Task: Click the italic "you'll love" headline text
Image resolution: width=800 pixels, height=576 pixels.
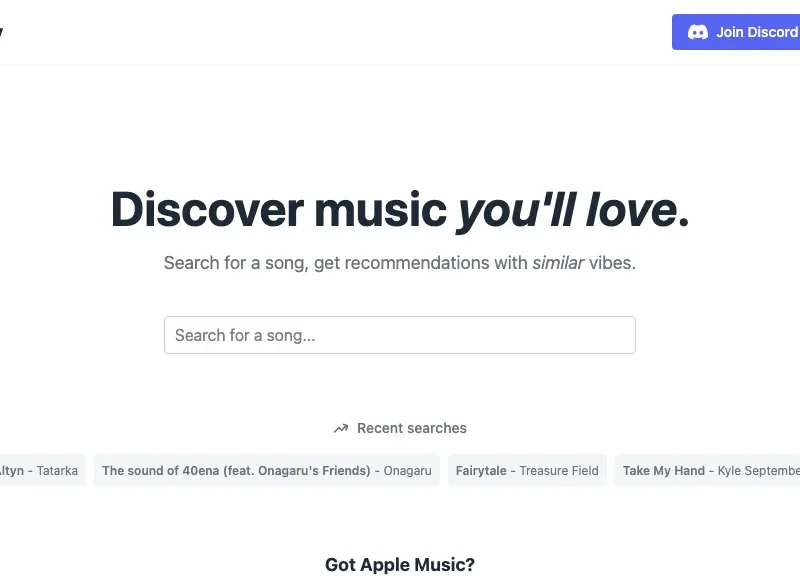Action: click(566, 209)
